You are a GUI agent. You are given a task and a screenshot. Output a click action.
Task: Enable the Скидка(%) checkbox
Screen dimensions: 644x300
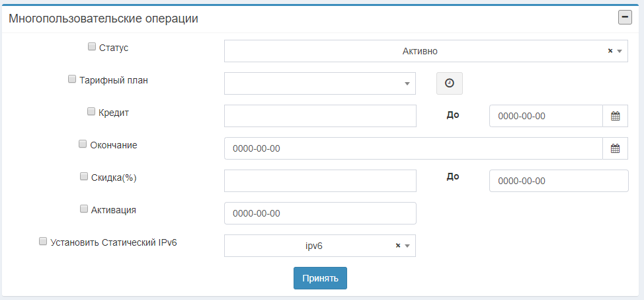(84, 177)
